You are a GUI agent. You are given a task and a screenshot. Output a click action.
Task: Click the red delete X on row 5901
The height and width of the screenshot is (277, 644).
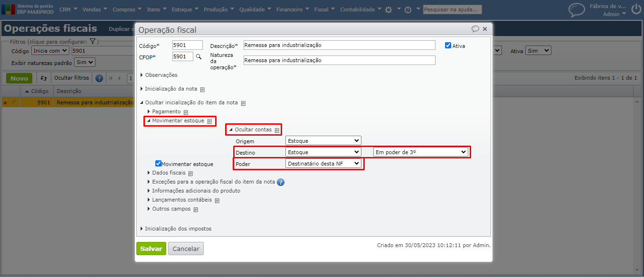point(5,102)
